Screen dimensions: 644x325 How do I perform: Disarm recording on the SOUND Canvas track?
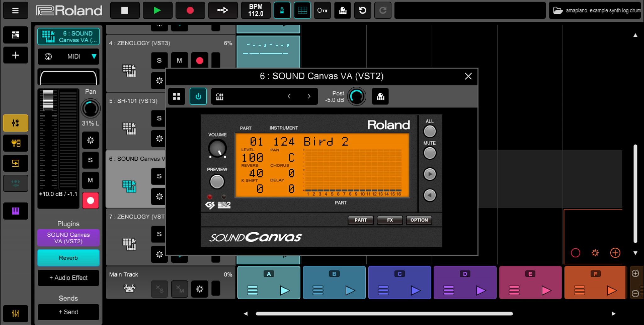click(x=90, y=201)
